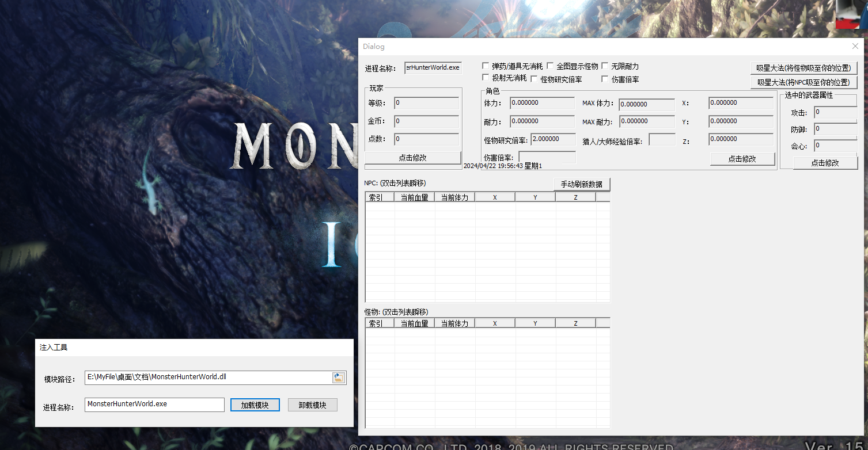
Task: Sort 怪物 list by Y column header
Action: 536,323
